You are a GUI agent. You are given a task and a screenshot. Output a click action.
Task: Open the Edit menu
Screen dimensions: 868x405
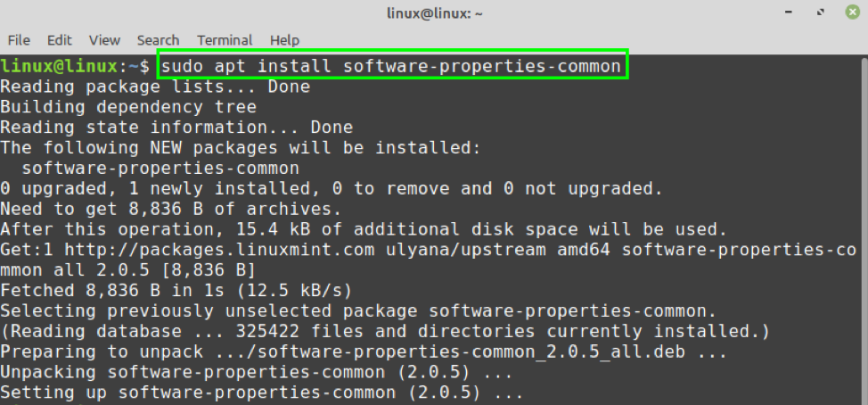click(x=60, y=40)
